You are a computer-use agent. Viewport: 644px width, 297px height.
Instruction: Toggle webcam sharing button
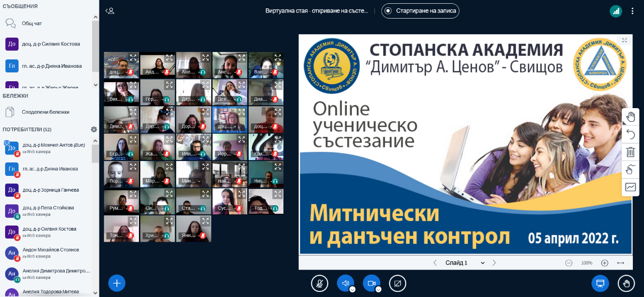[x=371, y=283]
